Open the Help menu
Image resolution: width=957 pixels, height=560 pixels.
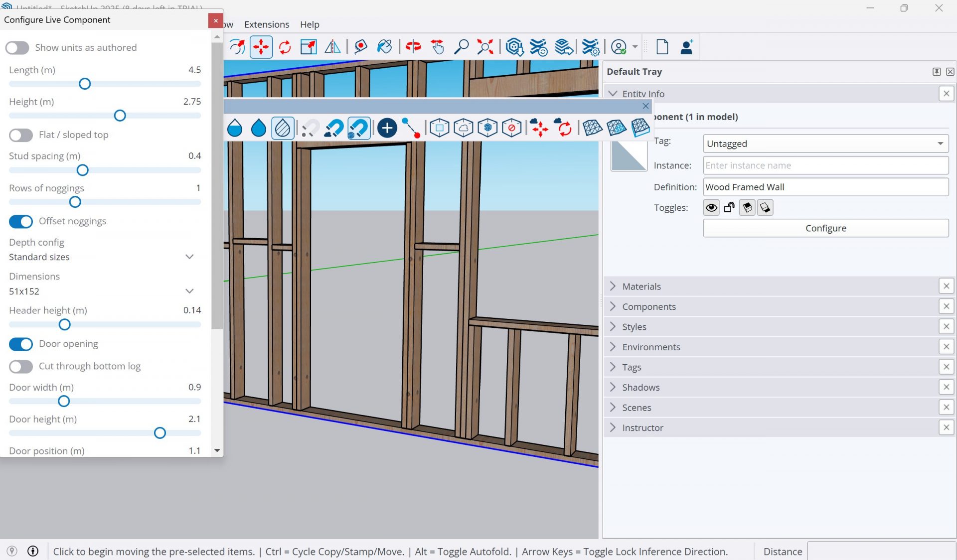tap(310, 24)
